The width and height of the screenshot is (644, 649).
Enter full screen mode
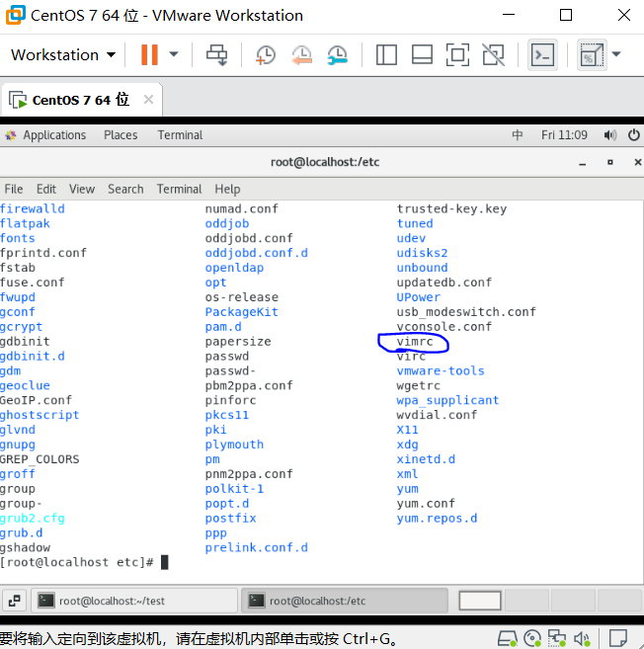[457, 55]
